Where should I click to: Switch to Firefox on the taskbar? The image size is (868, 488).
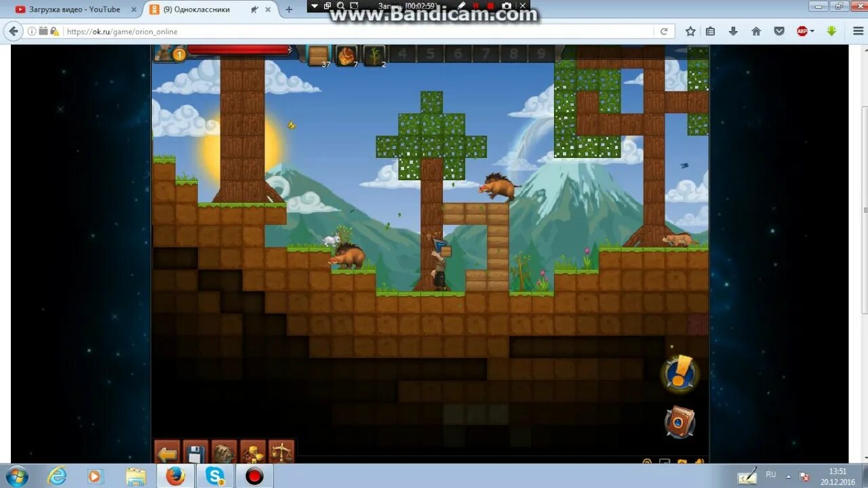[176, 476]
